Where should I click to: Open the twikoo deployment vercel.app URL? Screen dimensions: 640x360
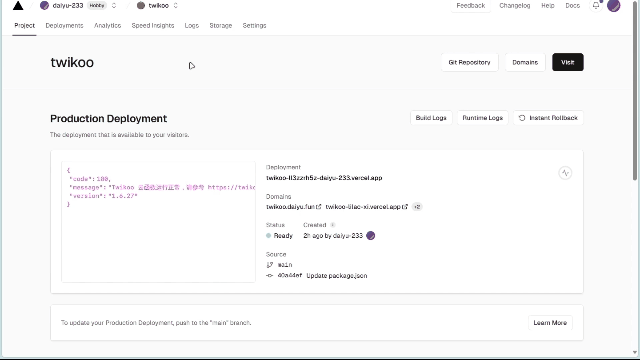click(x=324, y=178)
